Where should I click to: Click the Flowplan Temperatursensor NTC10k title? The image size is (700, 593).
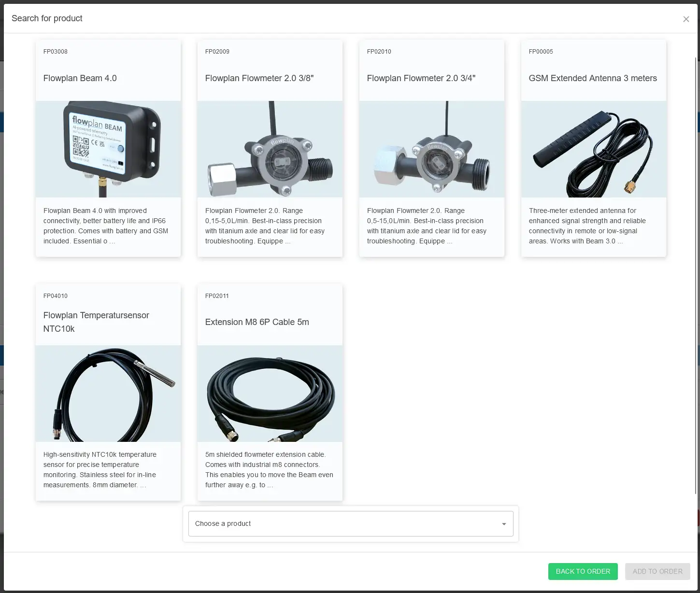click(96, 322)
